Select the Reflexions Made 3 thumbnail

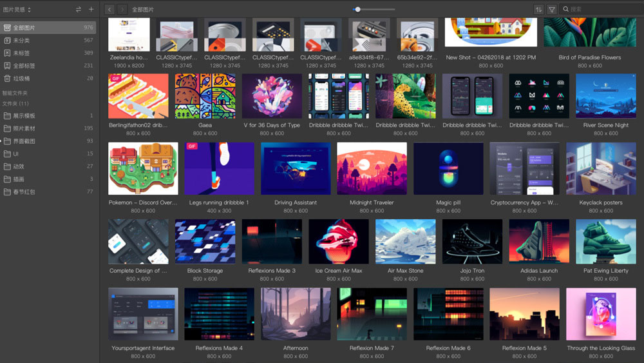tap(272, 242)
